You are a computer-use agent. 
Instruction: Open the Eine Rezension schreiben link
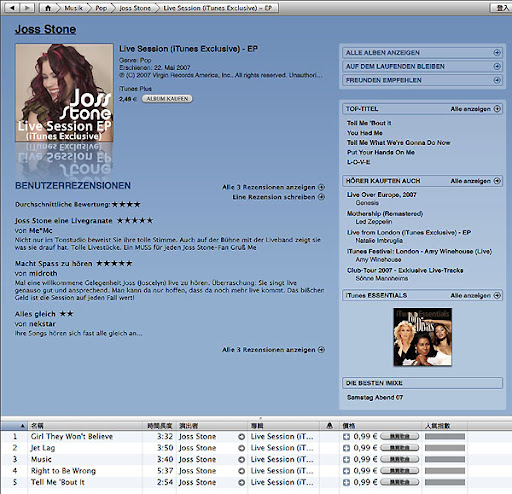click(x=274, y=197)
